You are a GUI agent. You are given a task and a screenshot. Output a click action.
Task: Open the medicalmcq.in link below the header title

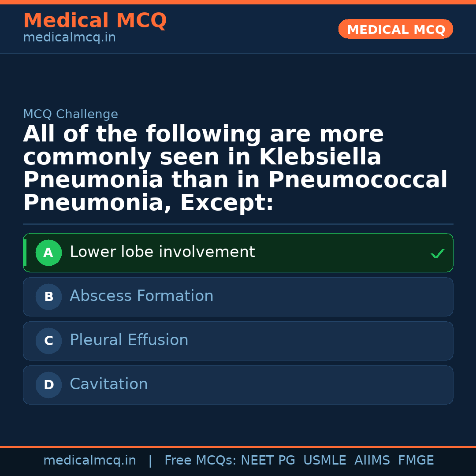click(x=69, y=38)
